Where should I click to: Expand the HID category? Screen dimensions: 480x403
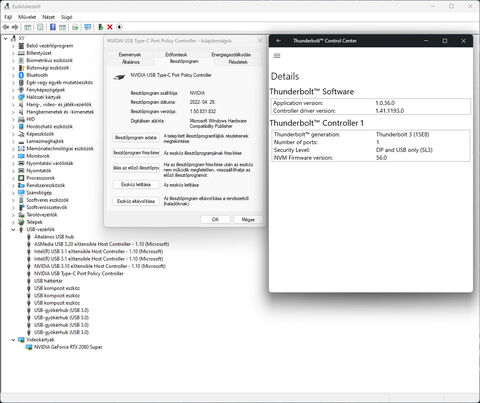tap(13, 119)
